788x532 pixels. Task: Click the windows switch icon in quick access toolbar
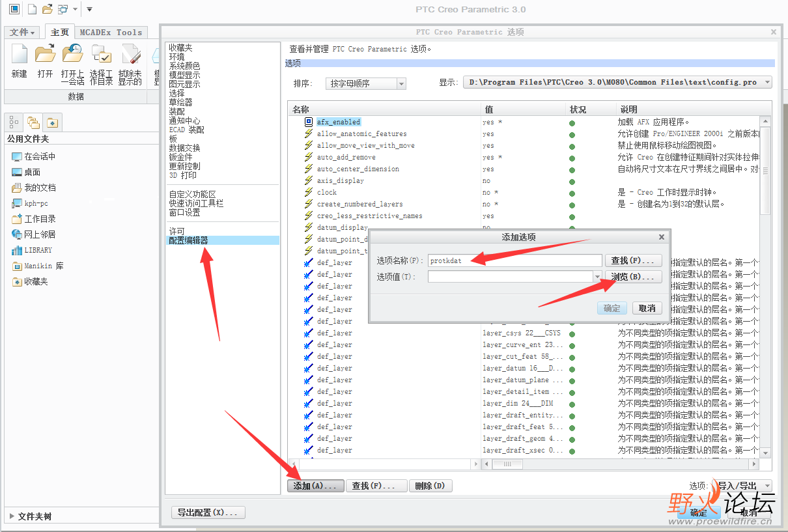click(63, 9)
